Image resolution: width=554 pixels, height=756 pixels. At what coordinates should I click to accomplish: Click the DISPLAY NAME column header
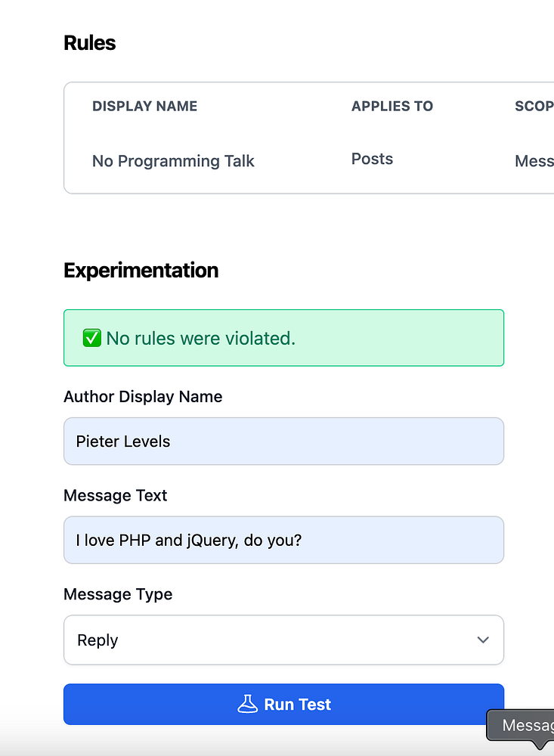(x=144, y=107)
